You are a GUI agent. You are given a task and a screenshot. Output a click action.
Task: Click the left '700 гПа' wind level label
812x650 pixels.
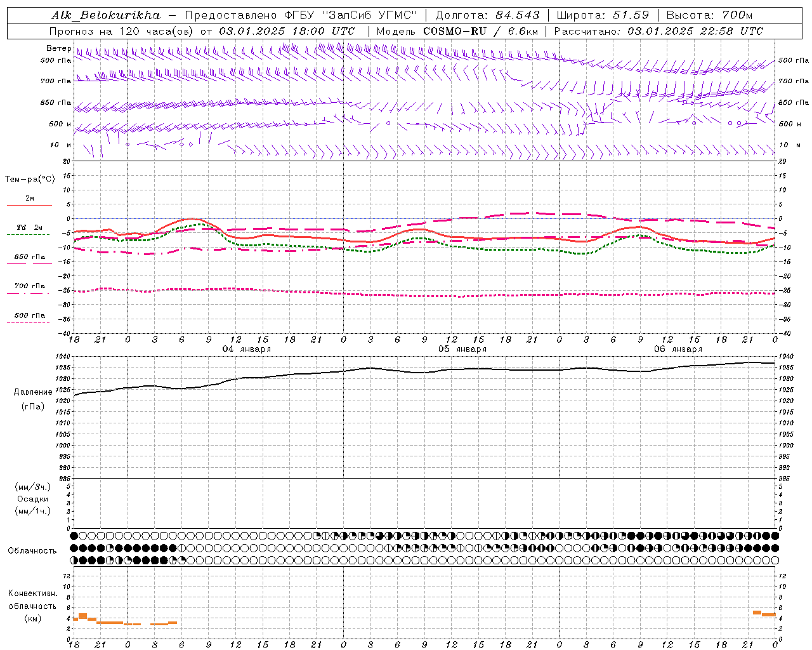[56, 81]
